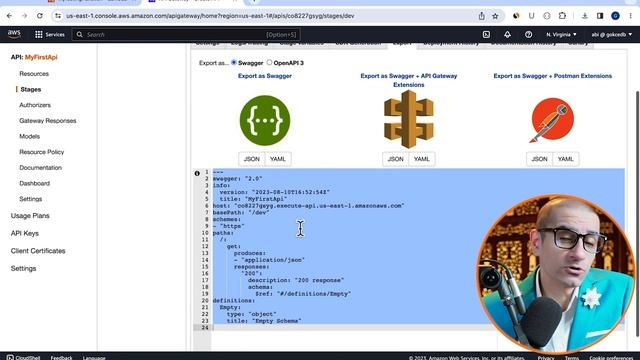Open the CloudShell icon in top bar

[x=486, y=35]
